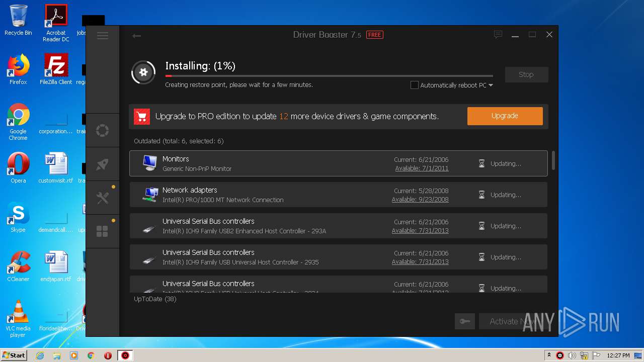Click the Outdated total summary text
Viewport: 644px width, 362px height.
pos(179,141)
